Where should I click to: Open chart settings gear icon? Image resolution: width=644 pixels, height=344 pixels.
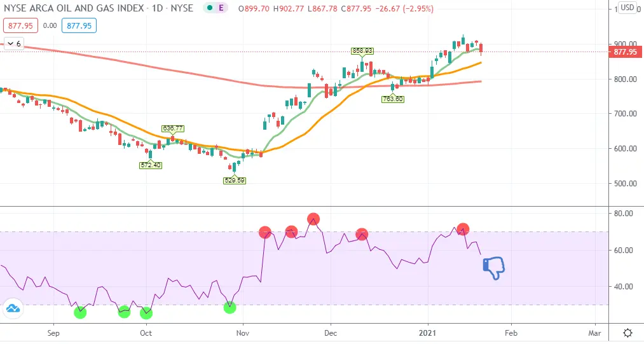click(627, 333)
